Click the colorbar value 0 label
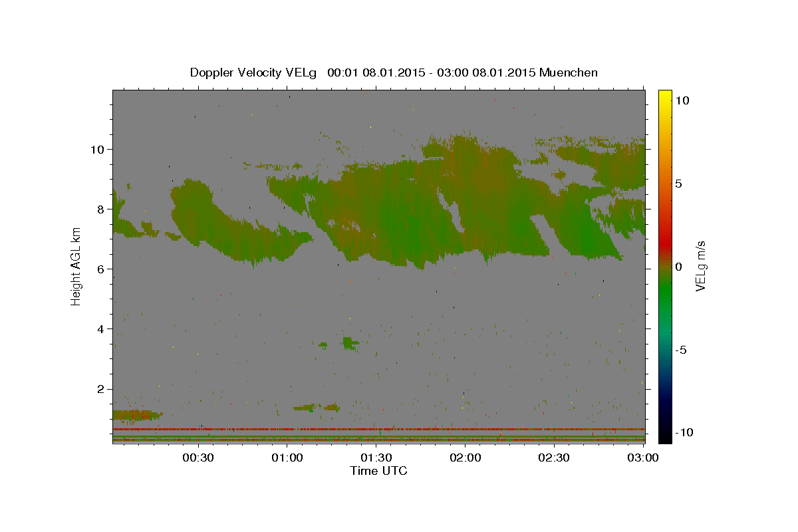The height and width of the screenshot is (532, 798). (679, 267)
